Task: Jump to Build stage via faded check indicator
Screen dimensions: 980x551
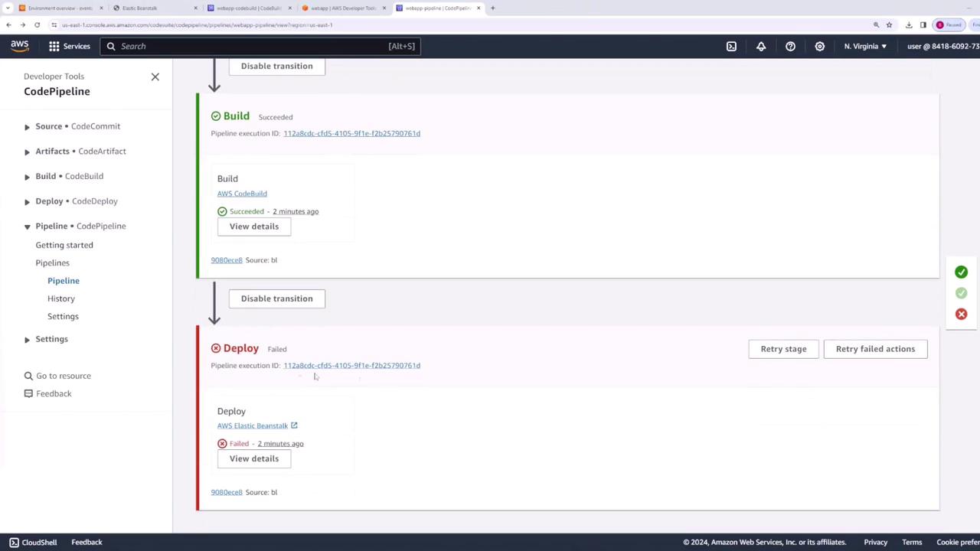Action: click(961, 293)
